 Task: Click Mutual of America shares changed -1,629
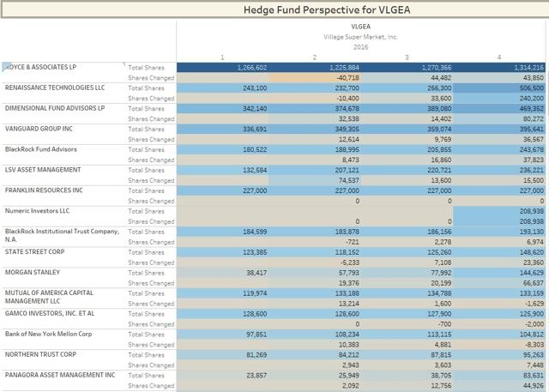point(499,304)
